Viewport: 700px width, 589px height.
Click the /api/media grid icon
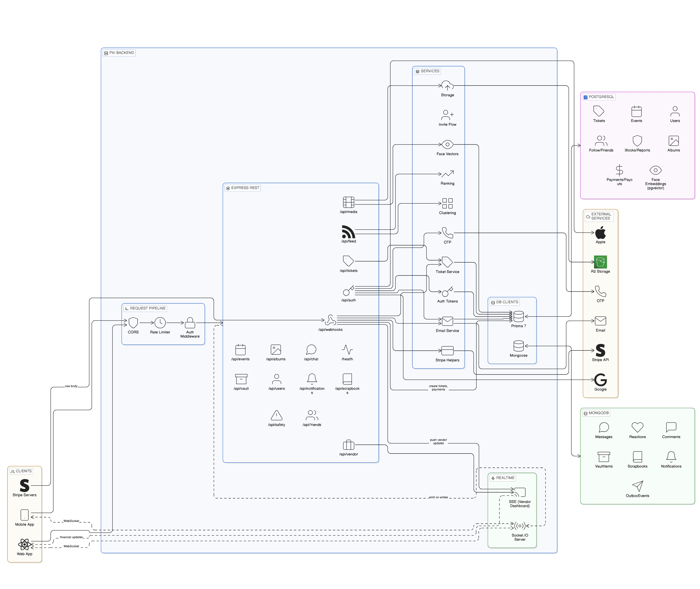[348, 202]
